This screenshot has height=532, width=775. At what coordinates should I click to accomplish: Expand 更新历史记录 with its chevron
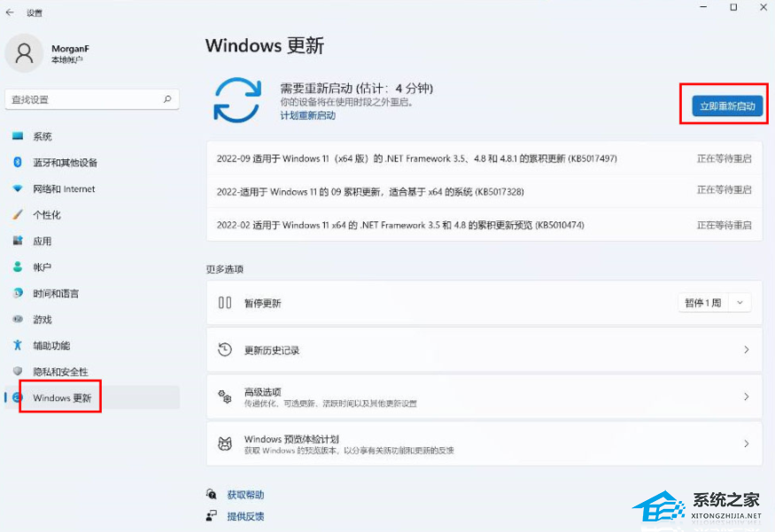[x=747, y=350]
